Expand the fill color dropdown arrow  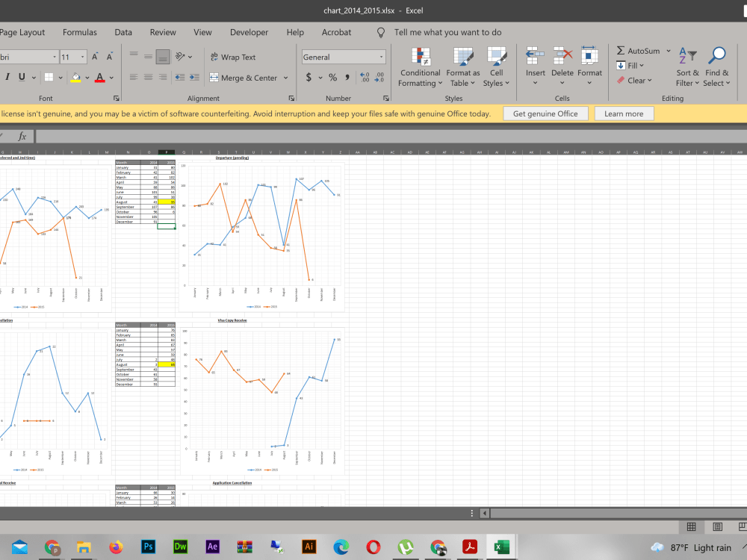pos(87,78)
